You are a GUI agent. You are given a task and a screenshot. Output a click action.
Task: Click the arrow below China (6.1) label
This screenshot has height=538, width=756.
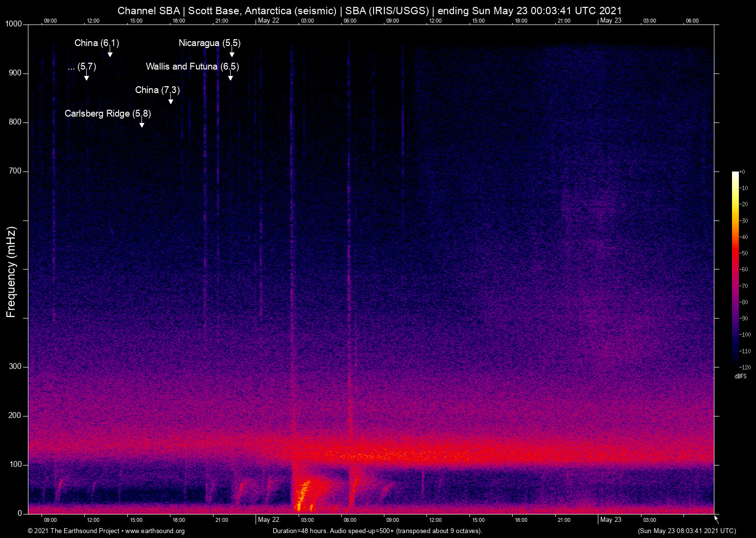coord(110,53)
